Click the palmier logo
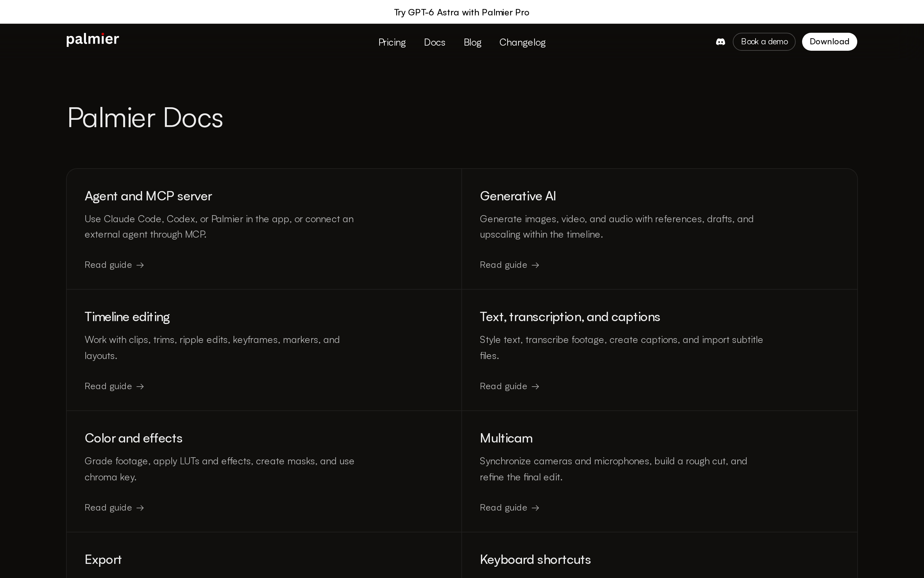Screen dimensions: 924x578 click(93, 40)
